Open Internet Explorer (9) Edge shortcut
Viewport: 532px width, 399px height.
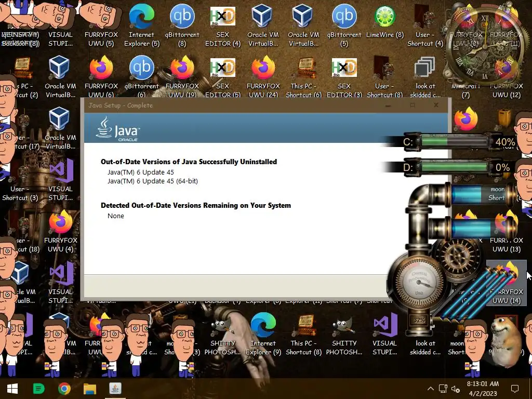[x=263, y=334]
